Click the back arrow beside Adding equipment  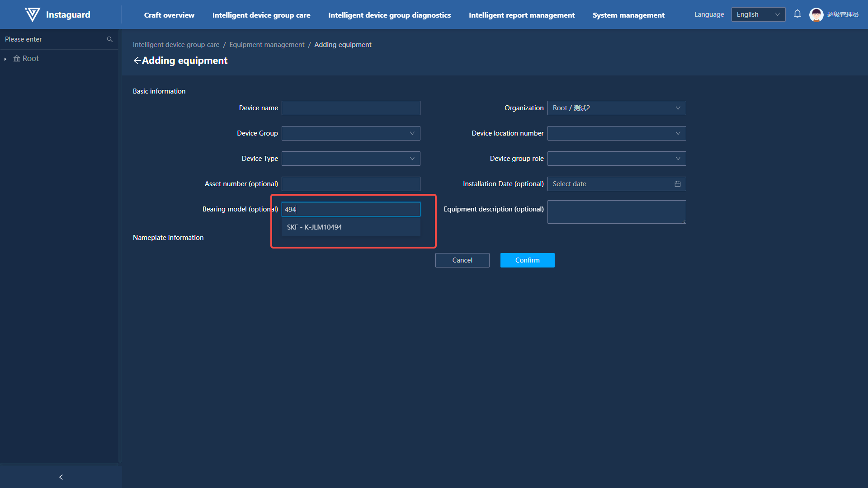(137, 61)
